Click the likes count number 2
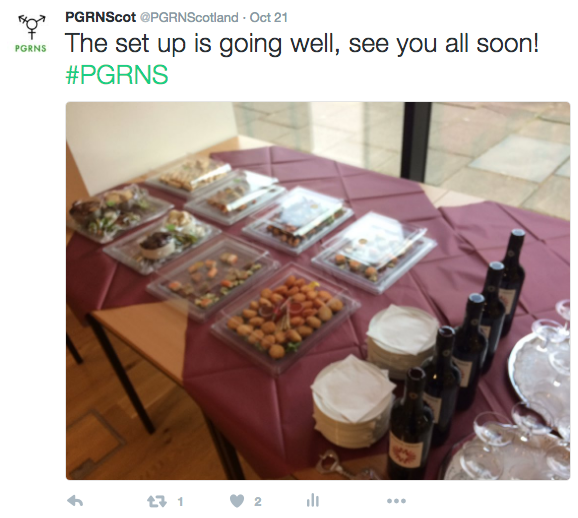This screenshot has height=518, width=578. pos(258,501)
